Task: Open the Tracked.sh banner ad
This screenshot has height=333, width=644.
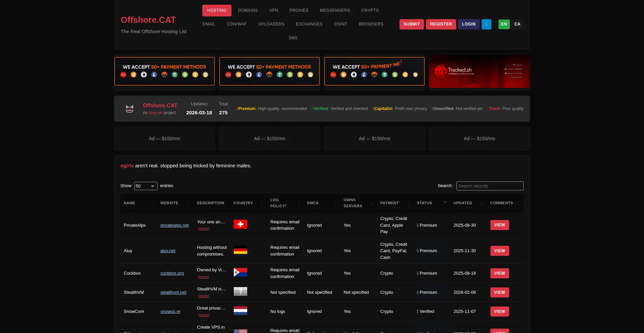Action: point(479,71)
